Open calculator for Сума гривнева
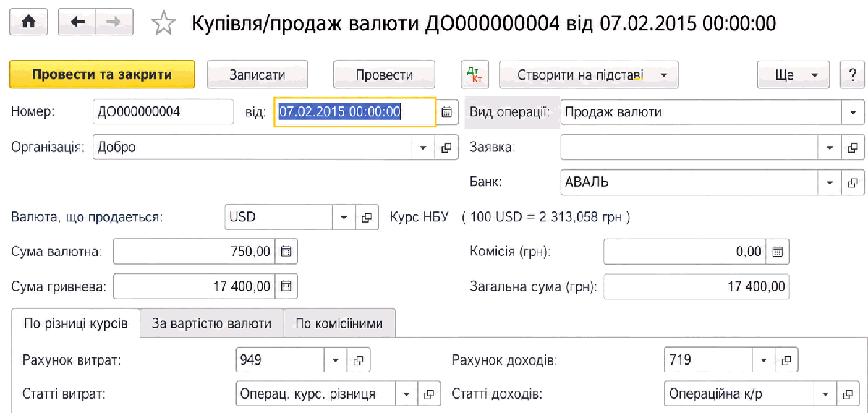 tap(286, 286)
